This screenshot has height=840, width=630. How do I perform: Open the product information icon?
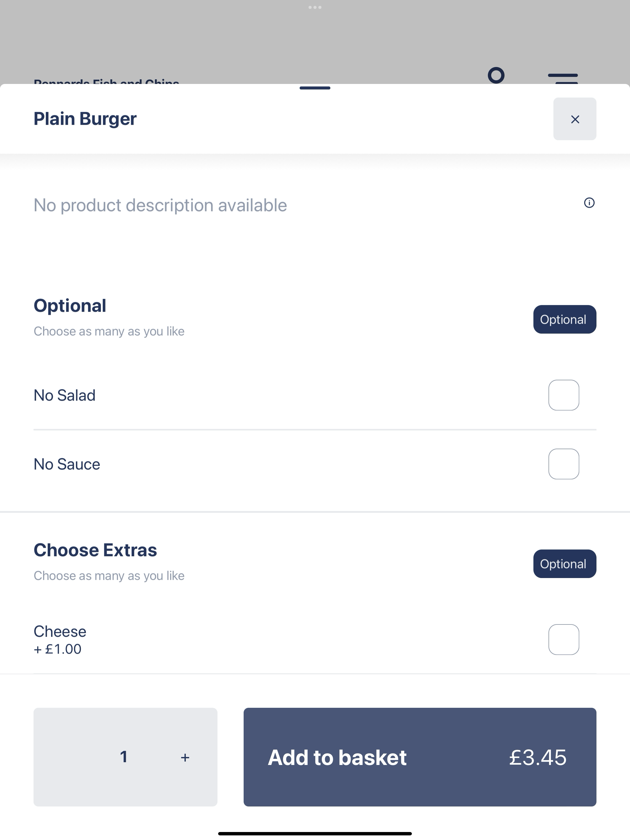pos(589,203)
